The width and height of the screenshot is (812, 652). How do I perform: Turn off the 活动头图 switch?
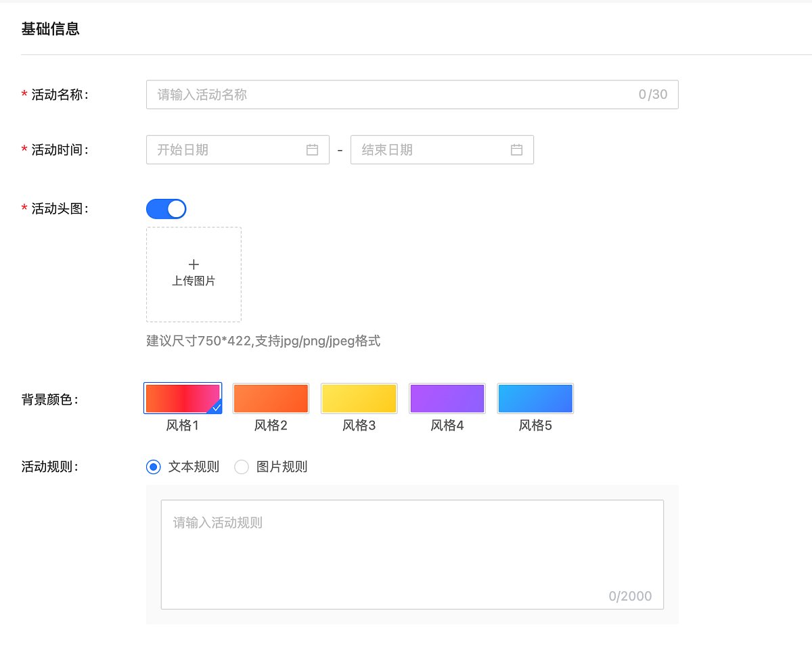click(166, 209)
